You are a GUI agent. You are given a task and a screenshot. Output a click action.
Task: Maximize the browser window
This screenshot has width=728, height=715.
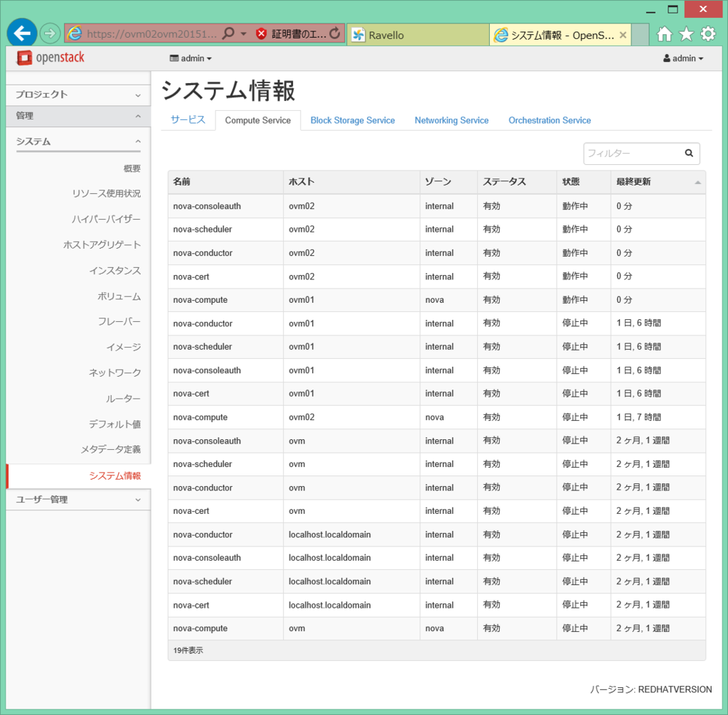pyautogui.click(x=673, y=9)
